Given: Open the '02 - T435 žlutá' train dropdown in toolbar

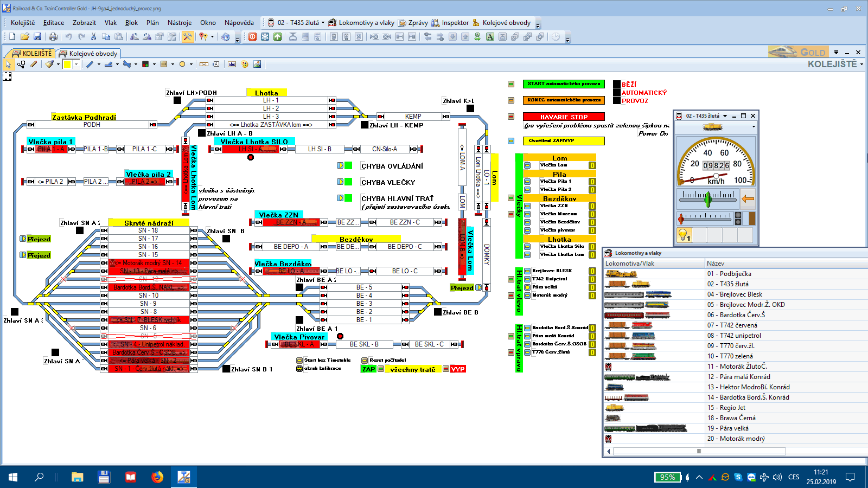Looking at the screenshot, I should (x=323, y=23).
